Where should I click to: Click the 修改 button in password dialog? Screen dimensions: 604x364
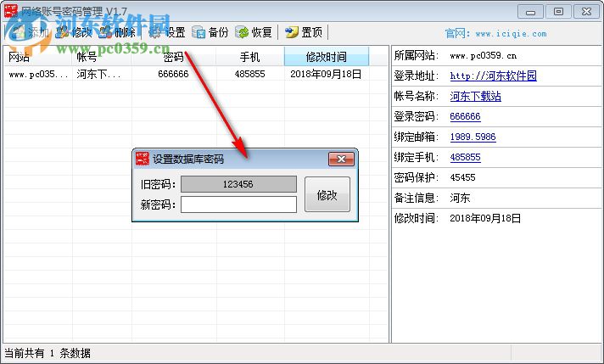[x=327, y=194]
